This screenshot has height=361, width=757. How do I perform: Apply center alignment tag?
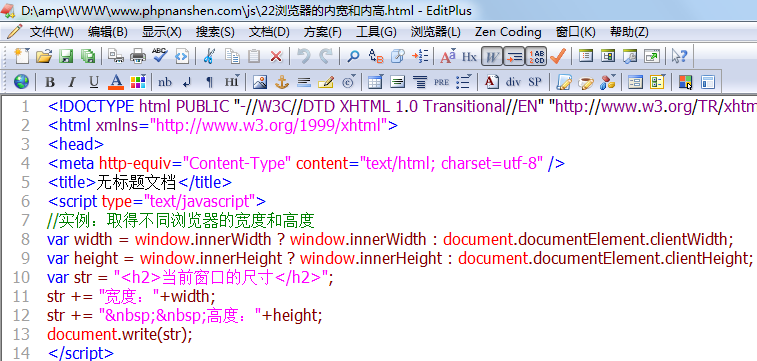[x=420, y=82]
